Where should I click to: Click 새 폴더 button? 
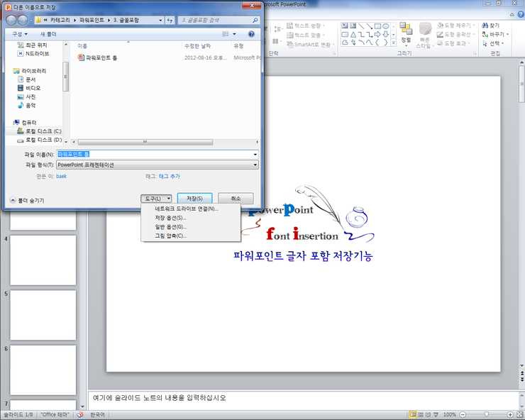(x=48, y=34)
